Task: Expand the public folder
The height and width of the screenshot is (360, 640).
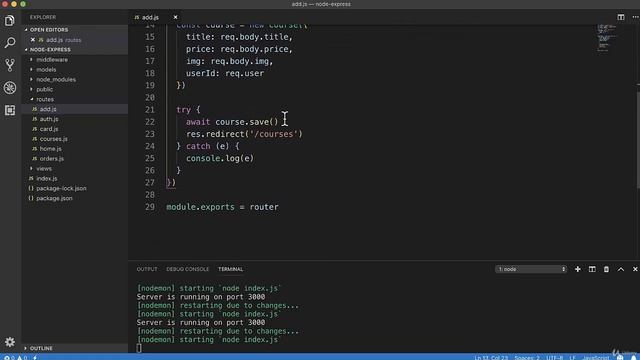Action: click(44, 89)
